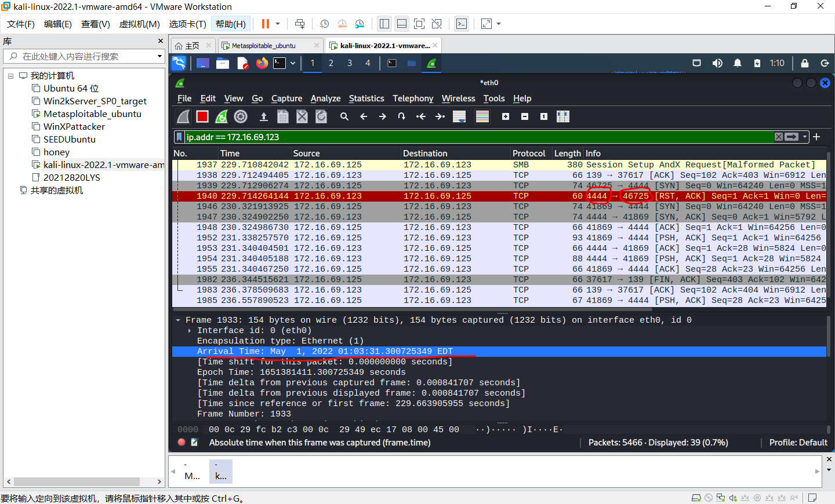Image resolution: width=835 pixels, height=504 pixels.
Task: Open Wireshark Capture menu
Action: tap(286, 98)
